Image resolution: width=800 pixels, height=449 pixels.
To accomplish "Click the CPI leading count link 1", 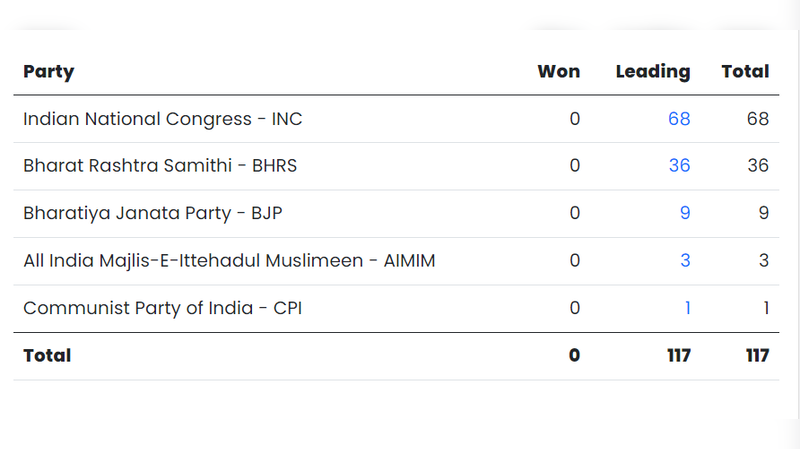I will pyautogui.click(x=687, y=308).
